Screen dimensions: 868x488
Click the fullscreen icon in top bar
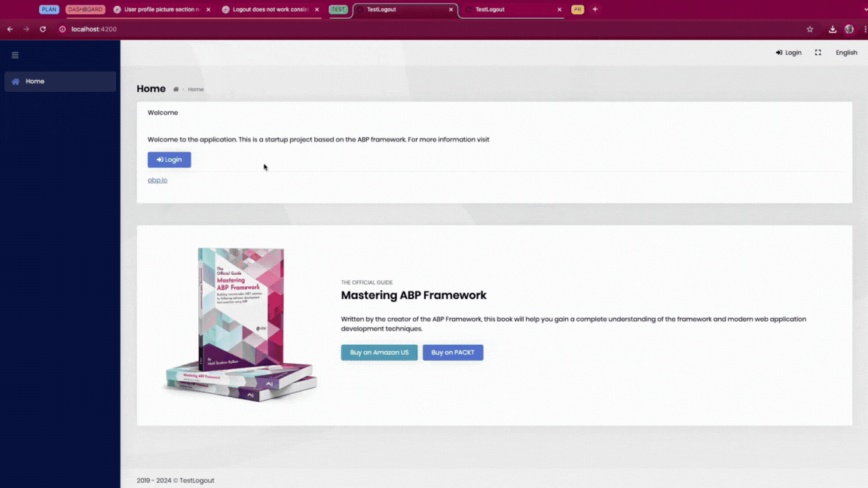click(x=818, y=53)
